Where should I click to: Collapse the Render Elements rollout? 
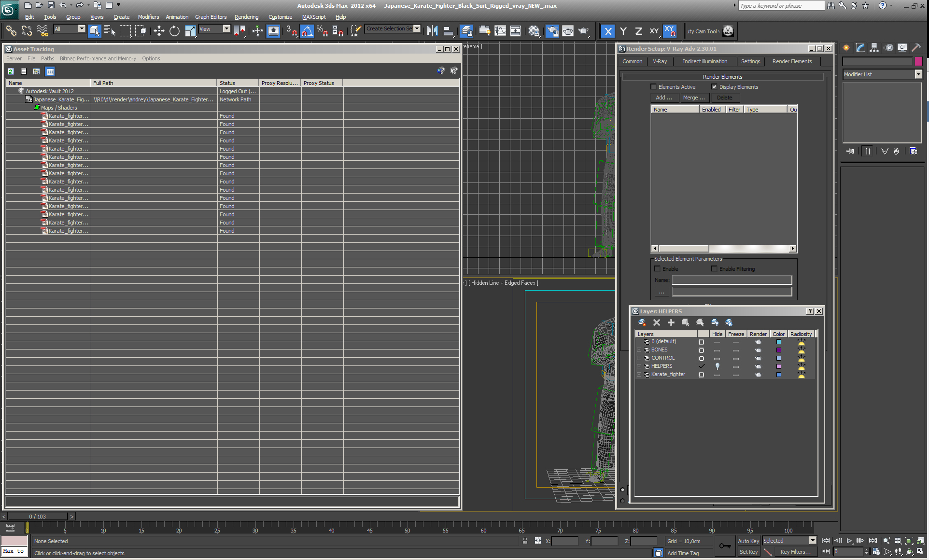click(722, 77)
